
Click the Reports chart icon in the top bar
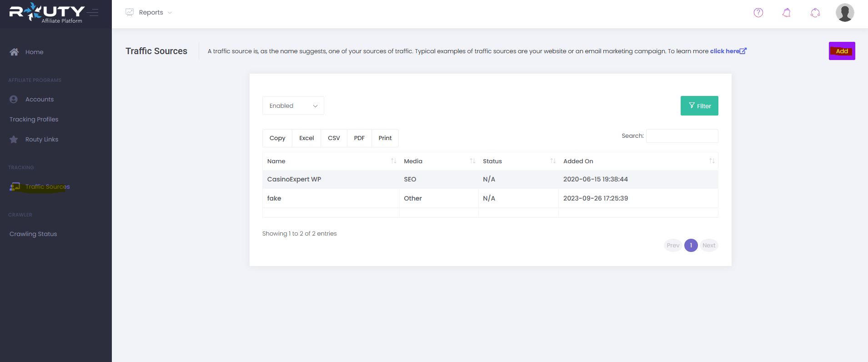coord(130,12)
